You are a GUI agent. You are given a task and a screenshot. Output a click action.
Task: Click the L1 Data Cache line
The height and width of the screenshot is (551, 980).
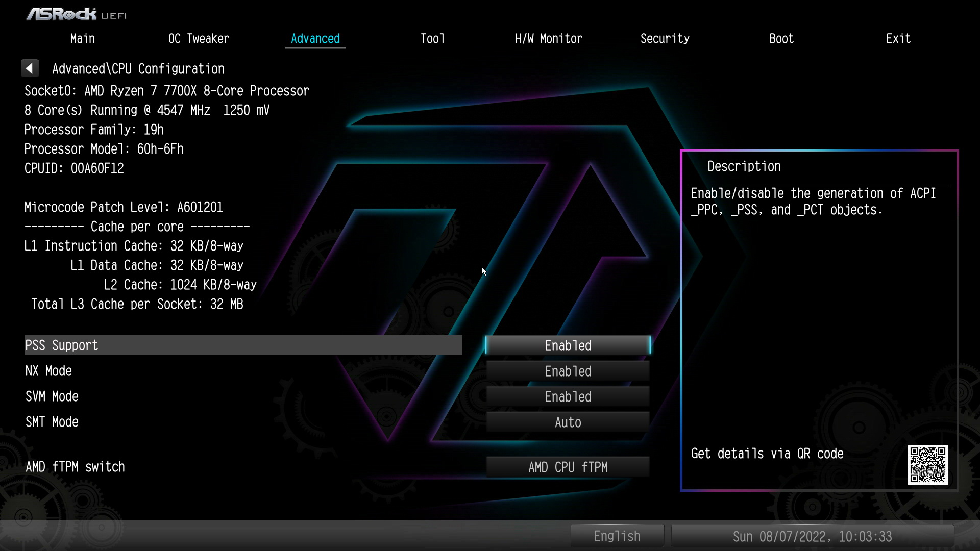tap(157, 265)
